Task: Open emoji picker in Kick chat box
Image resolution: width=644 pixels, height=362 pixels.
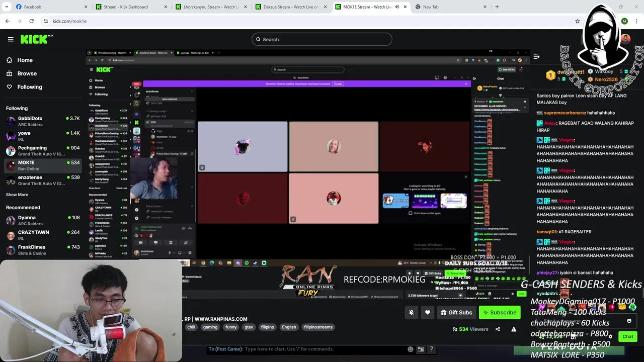Action: point(629,321)
